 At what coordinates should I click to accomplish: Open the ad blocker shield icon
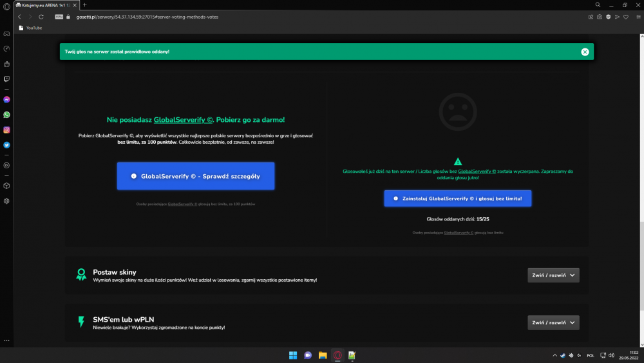609,17
